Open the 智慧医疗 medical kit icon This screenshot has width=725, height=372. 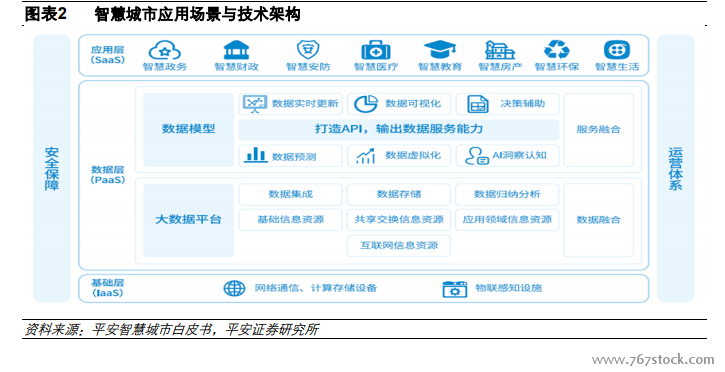(376, 50)
